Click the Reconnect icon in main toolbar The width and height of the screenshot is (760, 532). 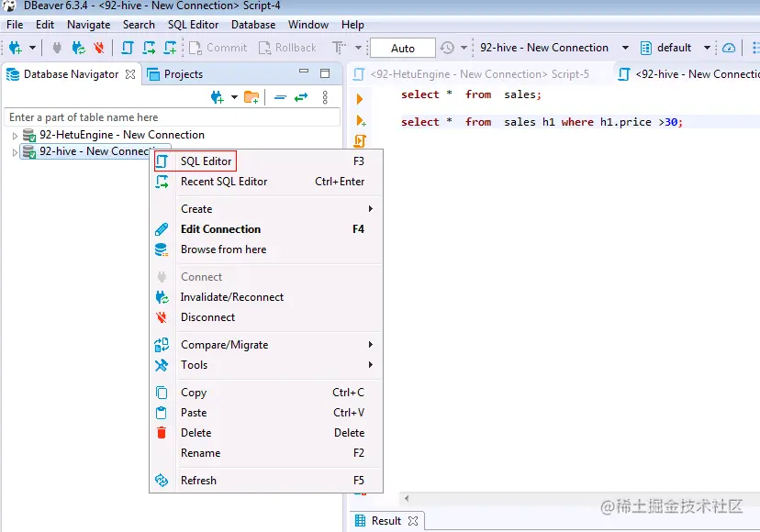pos(79,48)
